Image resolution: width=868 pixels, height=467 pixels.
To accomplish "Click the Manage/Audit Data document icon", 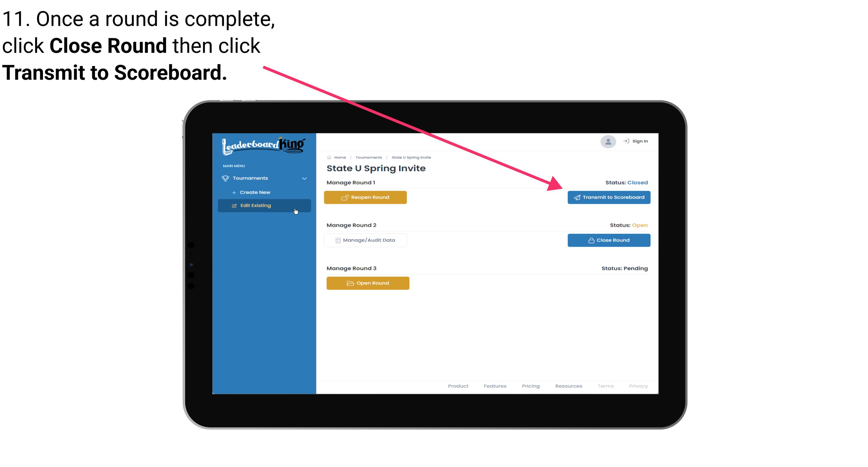I will point(337,240).
